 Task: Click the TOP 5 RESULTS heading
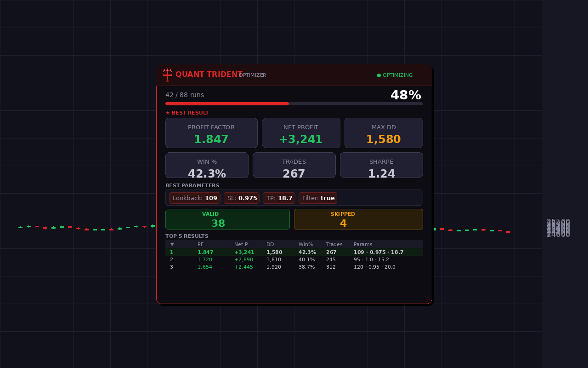point(187,236)
